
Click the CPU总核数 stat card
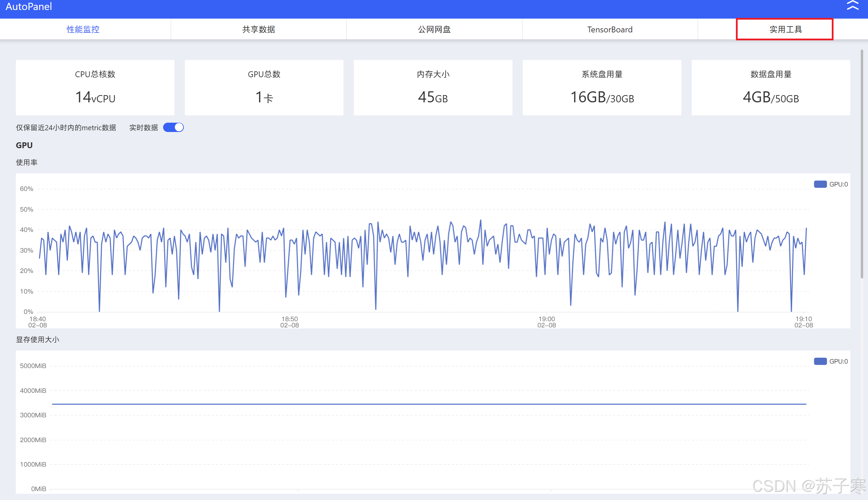click(95, 88)
